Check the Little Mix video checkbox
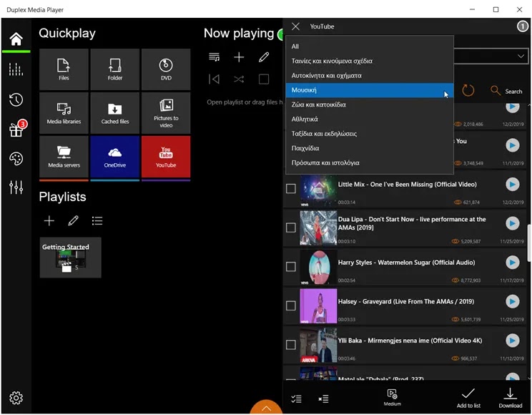This screenshot has height=415, width=532. 291,188
